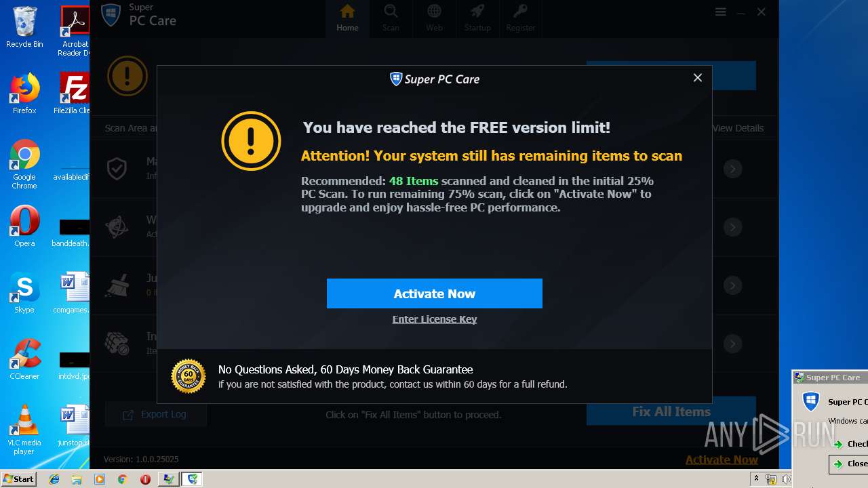This screenshot has width=868, height=488.
Task: Switch to the Scan tab
Action: point(391,18)
